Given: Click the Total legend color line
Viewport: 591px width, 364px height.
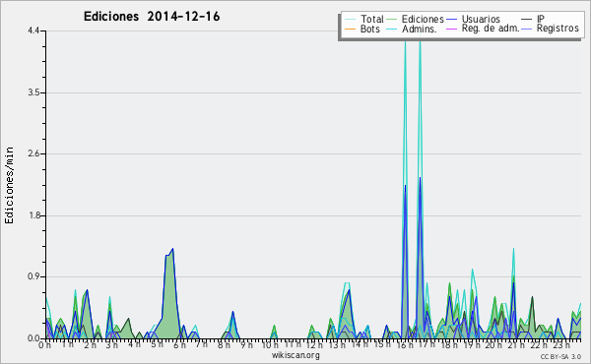Looking at the screenshot, I should [350, 20].
